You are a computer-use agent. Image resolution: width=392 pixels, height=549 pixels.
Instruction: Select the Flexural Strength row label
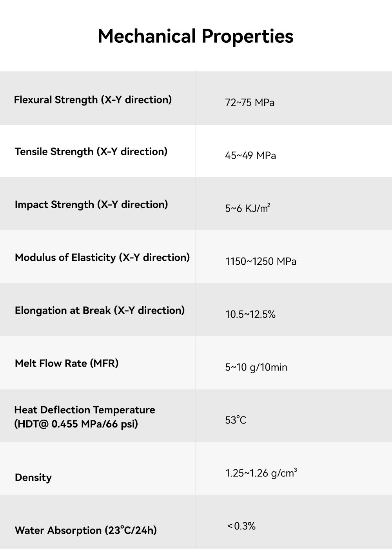[x=93, y=100]
